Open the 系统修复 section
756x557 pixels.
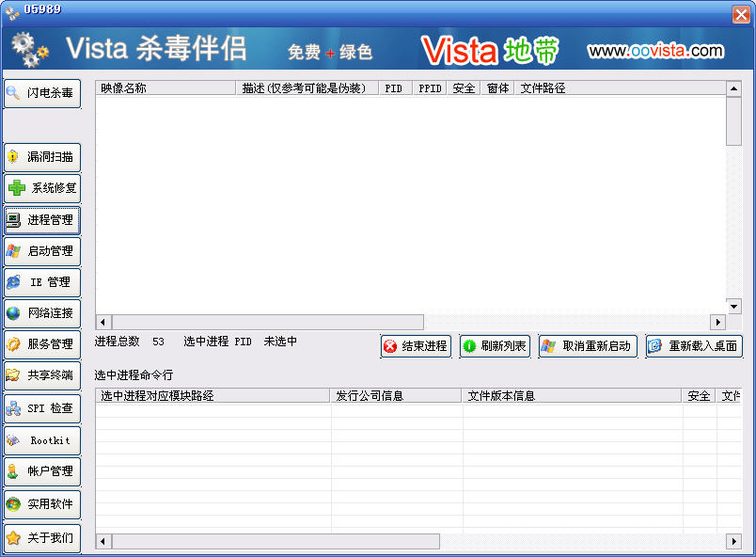coord(42,188)
